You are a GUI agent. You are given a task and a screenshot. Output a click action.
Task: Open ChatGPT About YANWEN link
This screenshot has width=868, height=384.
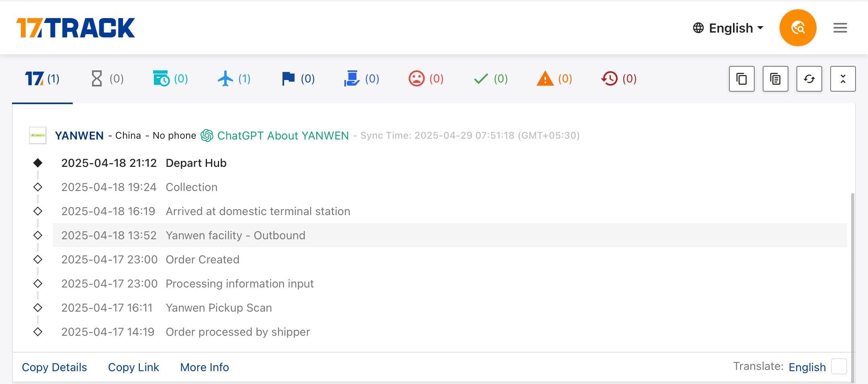275,136
